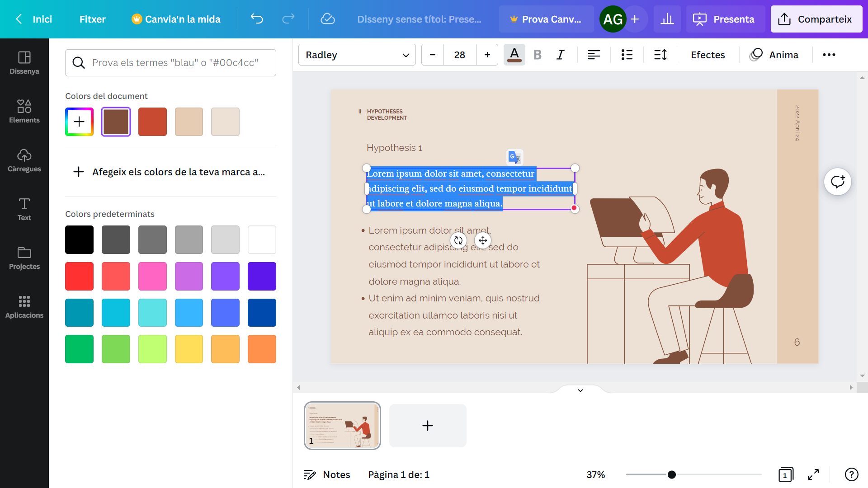The image size is (868, 488).
Task: Collapse the page thumbnails chevron
Action: tap(580, 390)
